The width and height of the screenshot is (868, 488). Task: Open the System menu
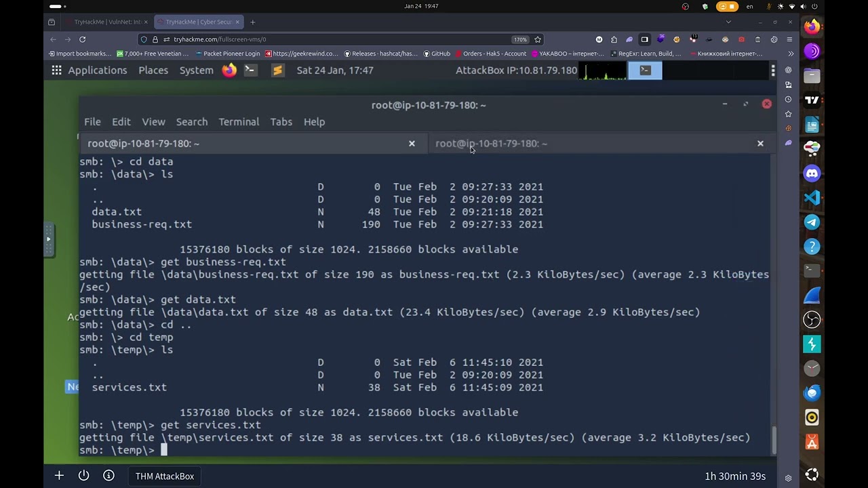(196, 70)
